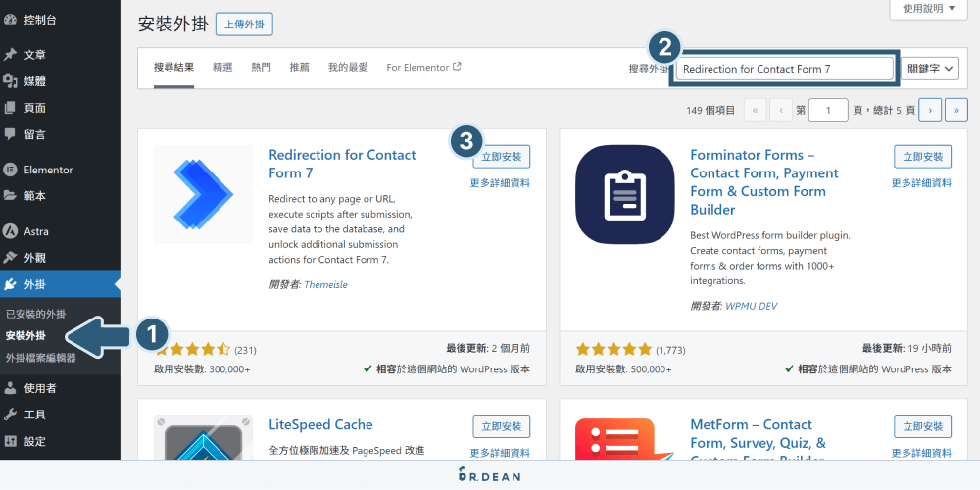Screen dimensions: 980x490
Task: Open 外掛檔案編輯器 submenu item
Action: click(40, 358)
